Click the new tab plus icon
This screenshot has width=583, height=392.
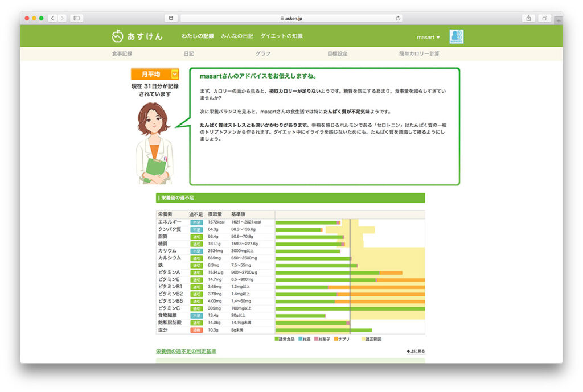pos(558,20)
